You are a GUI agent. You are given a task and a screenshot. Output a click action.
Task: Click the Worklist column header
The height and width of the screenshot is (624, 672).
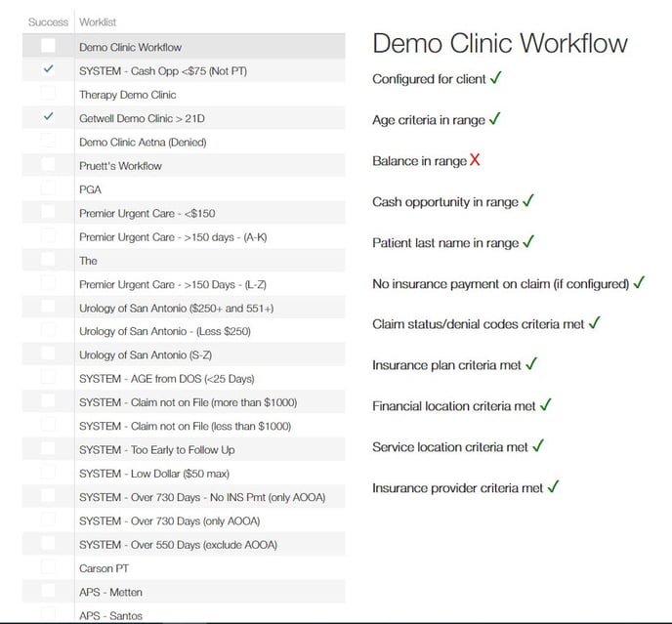tap(98, 21)
